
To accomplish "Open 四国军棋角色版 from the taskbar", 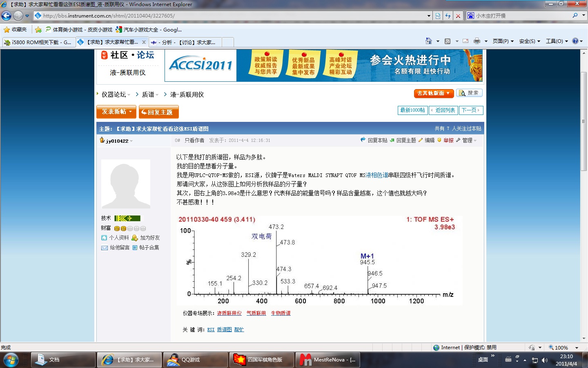I will click(x=262, y=360).
